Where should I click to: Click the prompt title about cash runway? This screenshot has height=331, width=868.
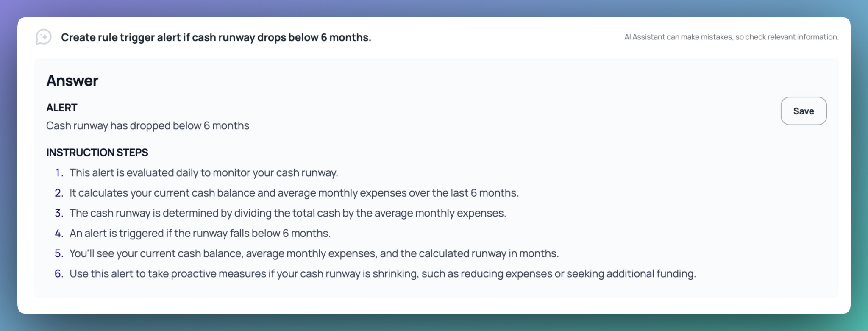tap(216, 37)
